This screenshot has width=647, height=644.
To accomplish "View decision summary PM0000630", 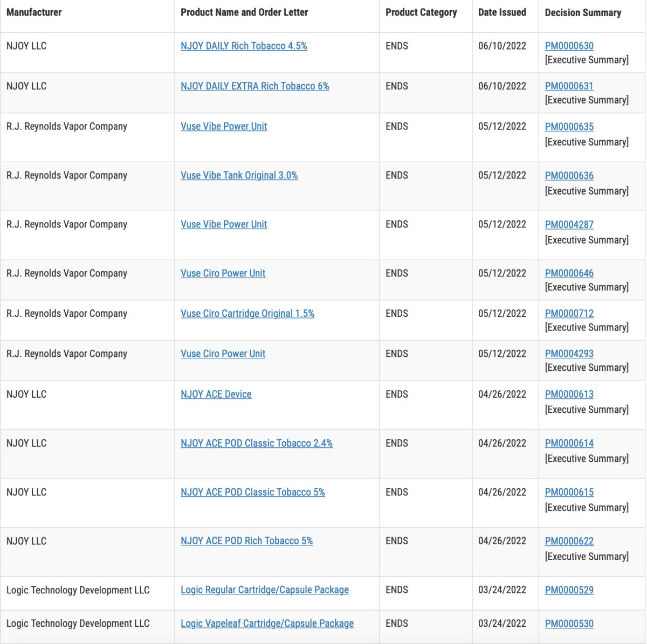I will click(x=569, y=46).
